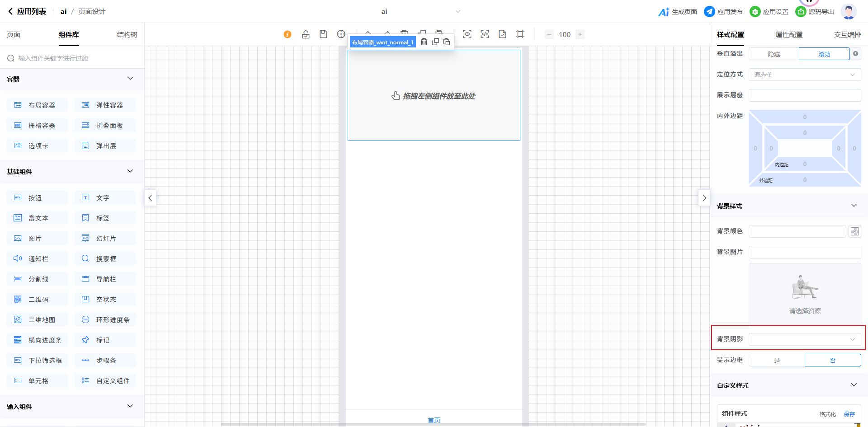Click the background color picker icon

pos(854,231)
